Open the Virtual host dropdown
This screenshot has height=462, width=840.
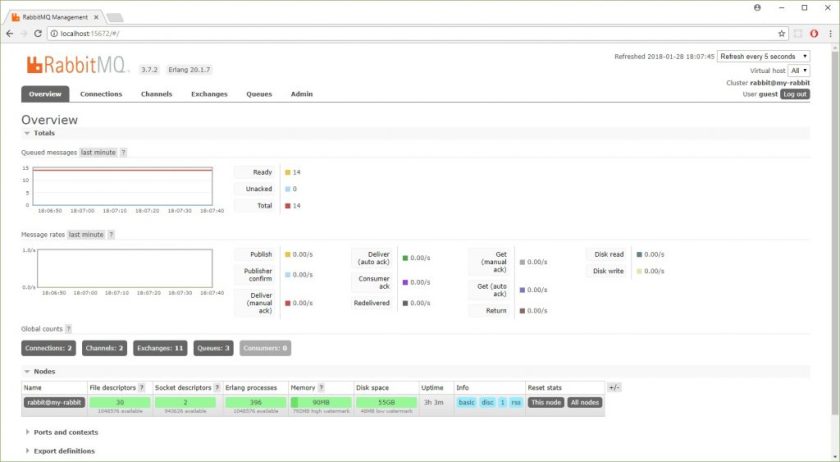pos(799,71)
